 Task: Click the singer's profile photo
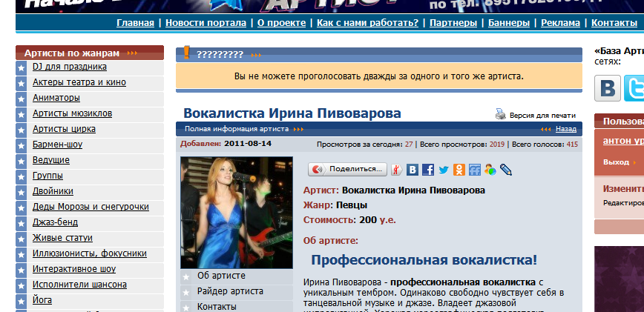237,213
